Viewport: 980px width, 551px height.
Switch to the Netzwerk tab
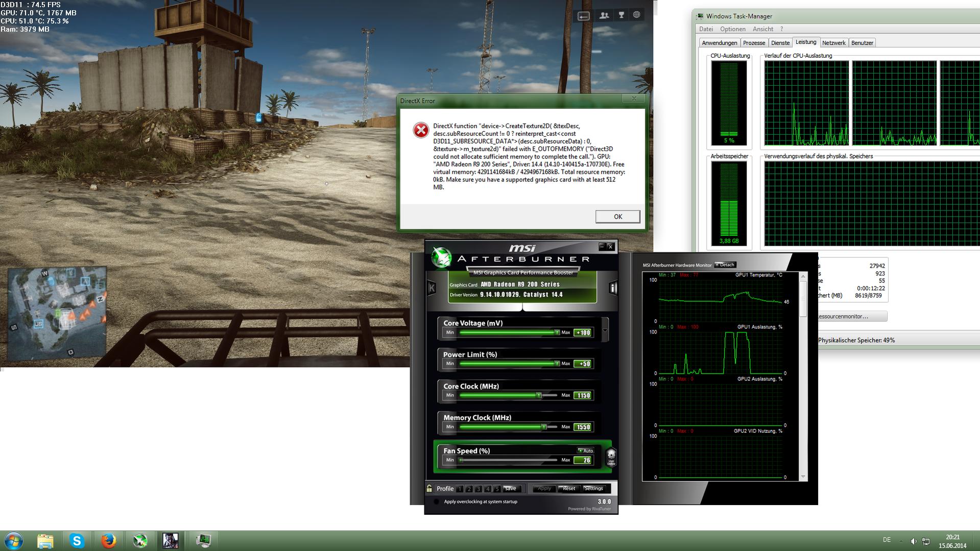pyautogui.click(x=833, y=43)
